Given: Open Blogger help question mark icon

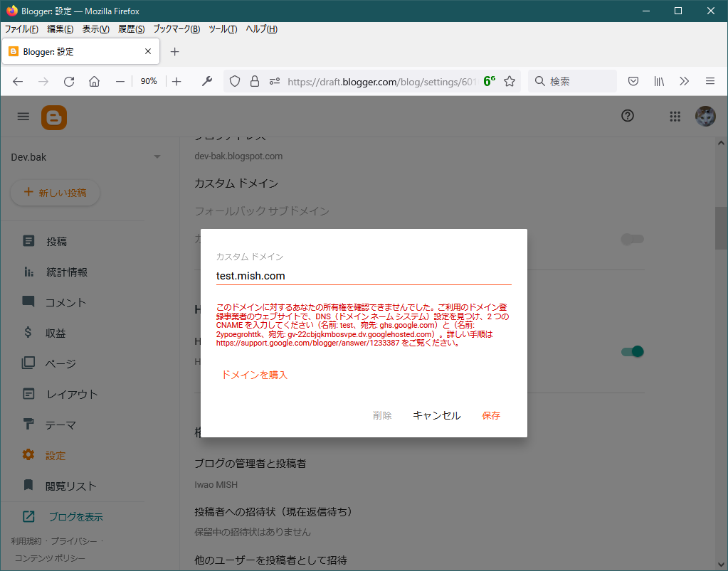Looking at the screenshot, I should [627, 116].
